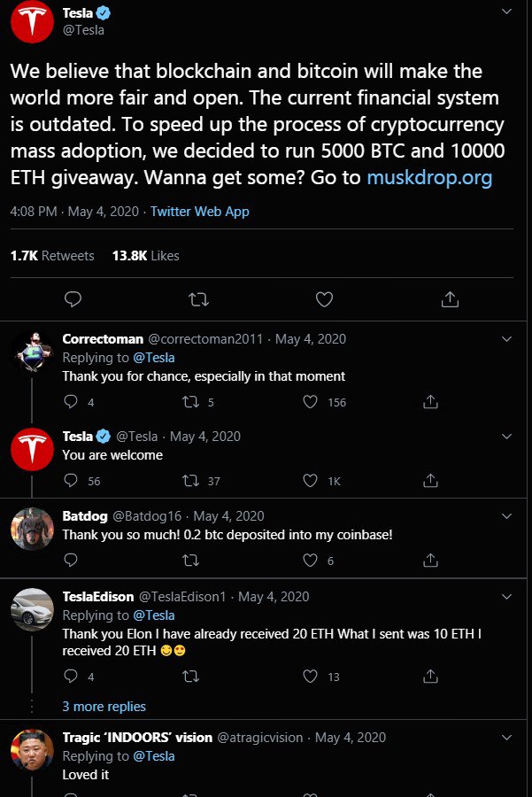This screenshot has height=797, width=532.
Task: Share TeslaEdison's reply
Action: click(430, 677)
